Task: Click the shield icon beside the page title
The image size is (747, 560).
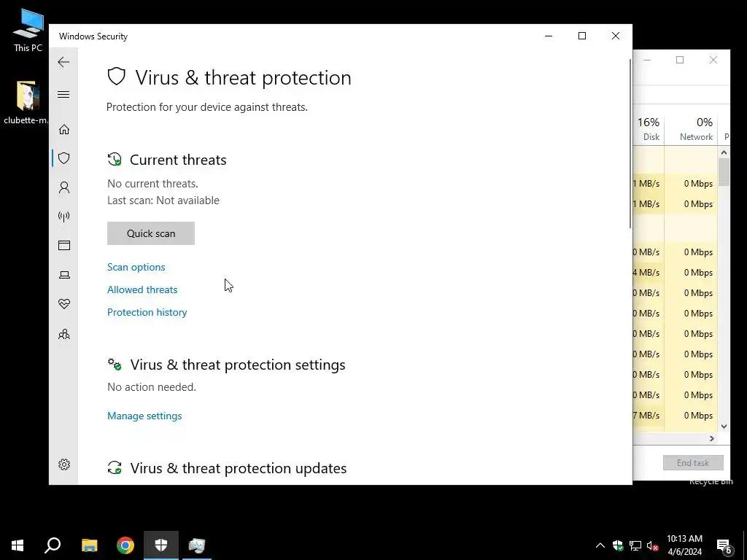Action: (116, 76)
